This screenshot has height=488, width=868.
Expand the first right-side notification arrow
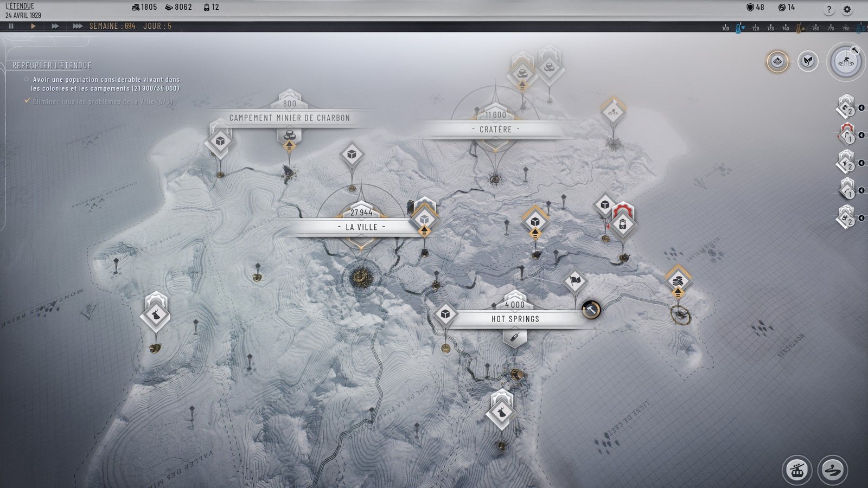tap(861, 108)
